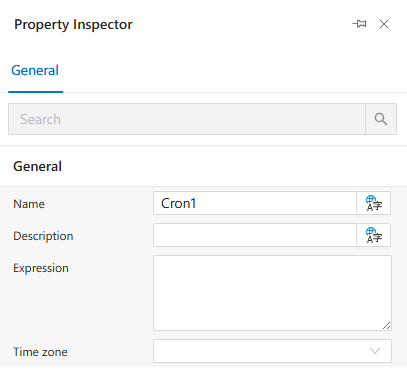Open the Time zone dropdown
The width and height of the screenshot is (407, 391).
[x=272, y=351]
